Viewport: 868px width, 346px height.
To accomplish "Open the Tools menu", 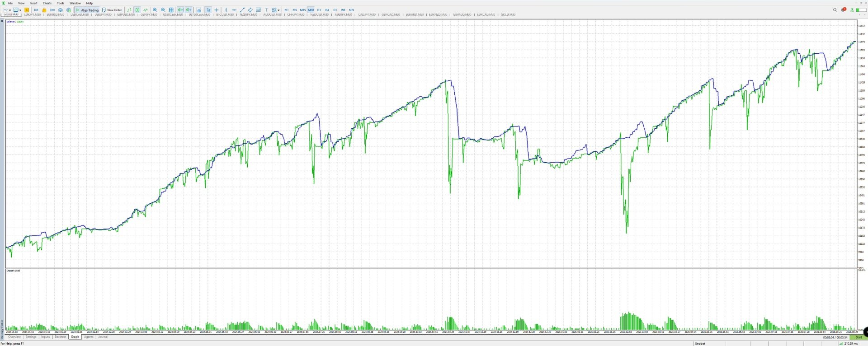I will coord(61,3).
